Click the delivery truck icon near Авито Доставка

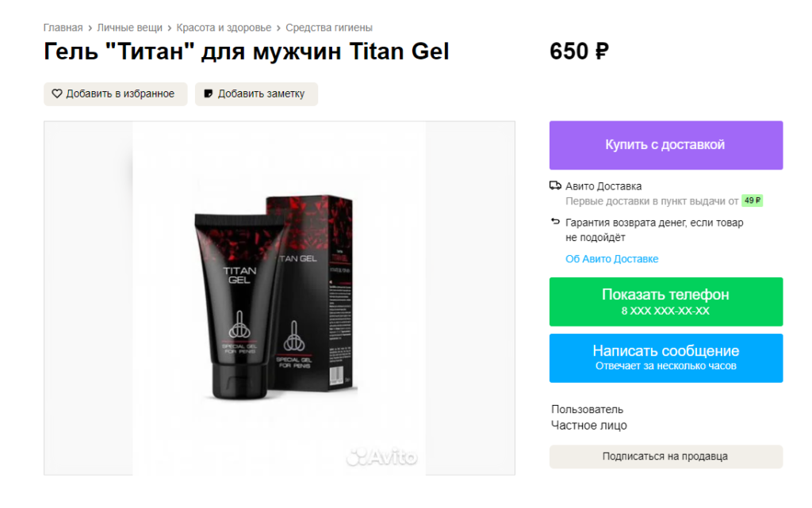(x=555, y=185)
